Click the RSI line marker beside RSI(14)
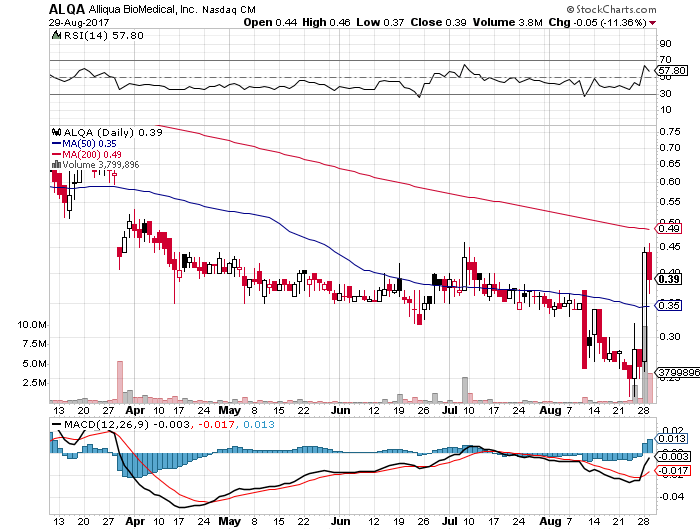Image resolution: width=700 pixels, height=530 pixels. 56,34
